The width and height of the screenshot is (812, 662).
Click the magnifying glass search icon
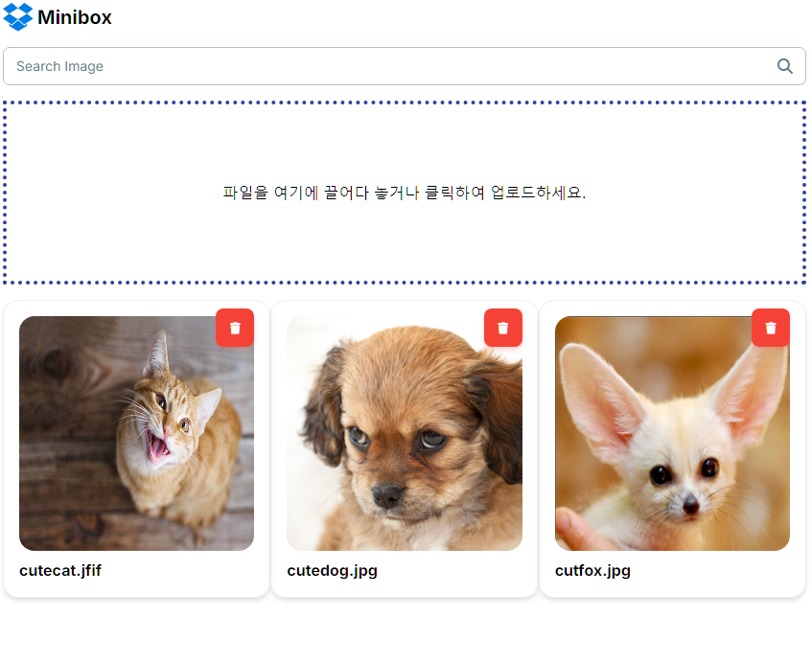[784, 66]
